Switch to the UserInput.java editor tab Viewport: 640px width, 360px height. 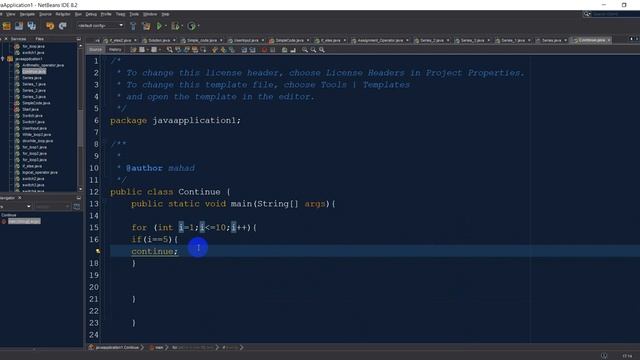pyautogui.click(x=246, y=40)
